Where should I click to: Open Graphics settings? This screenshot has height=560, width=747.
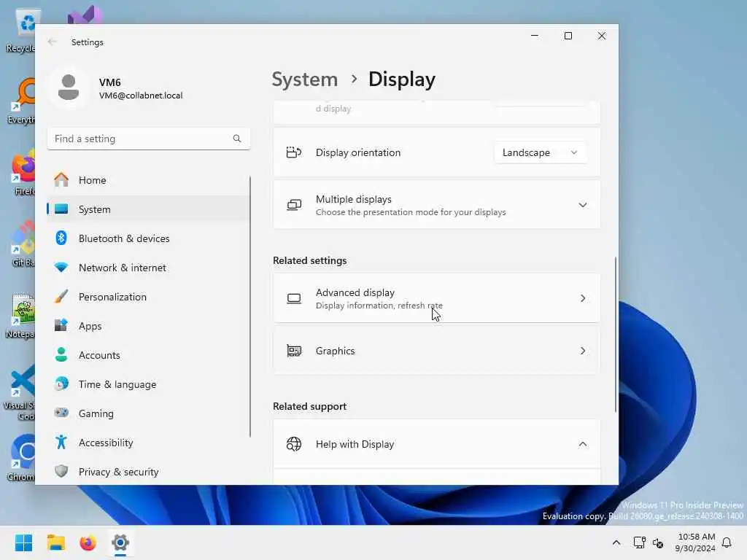pyautogui.click(x=436, y=351)
